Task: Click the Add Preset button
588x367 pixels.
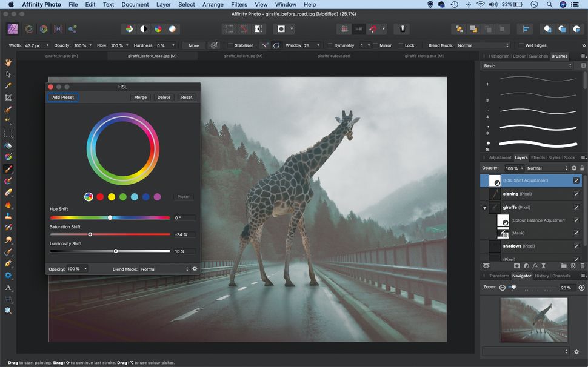Action: [62, 97]
